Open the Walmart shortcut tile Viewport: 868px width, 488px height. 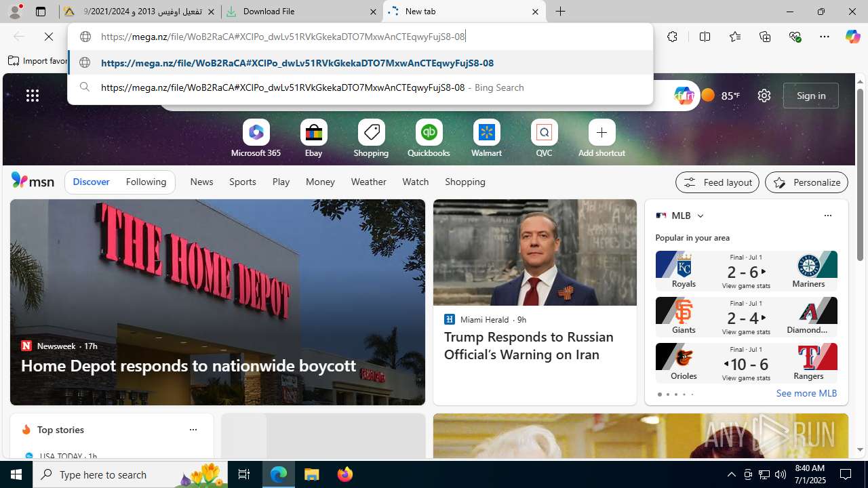486,140
